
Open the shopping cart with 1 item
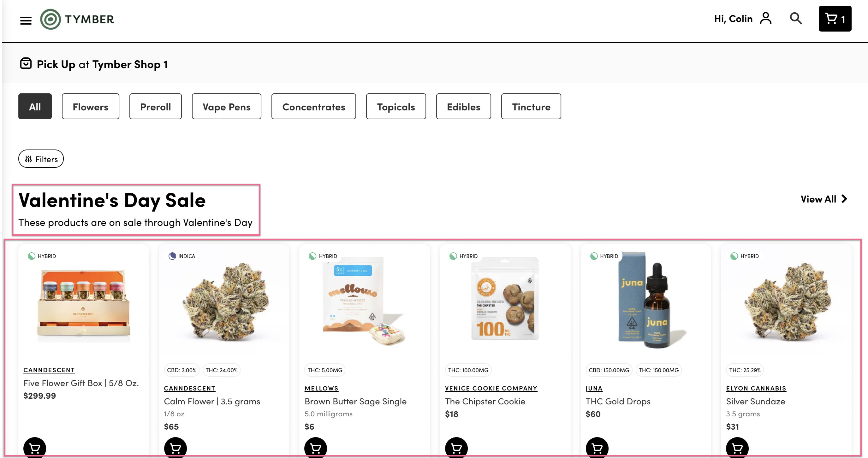[835, 19]
